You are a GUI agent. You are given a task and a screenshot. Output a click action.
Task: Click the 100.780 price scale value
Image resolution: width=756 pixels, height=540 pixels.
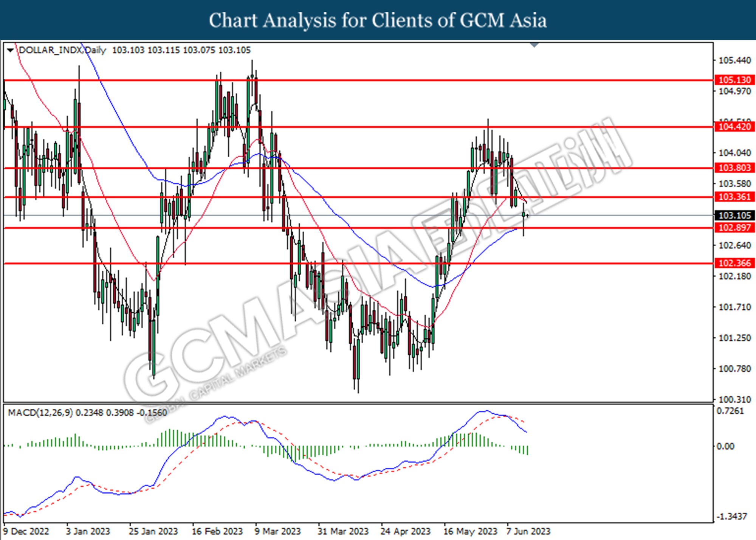pos(734,369)
